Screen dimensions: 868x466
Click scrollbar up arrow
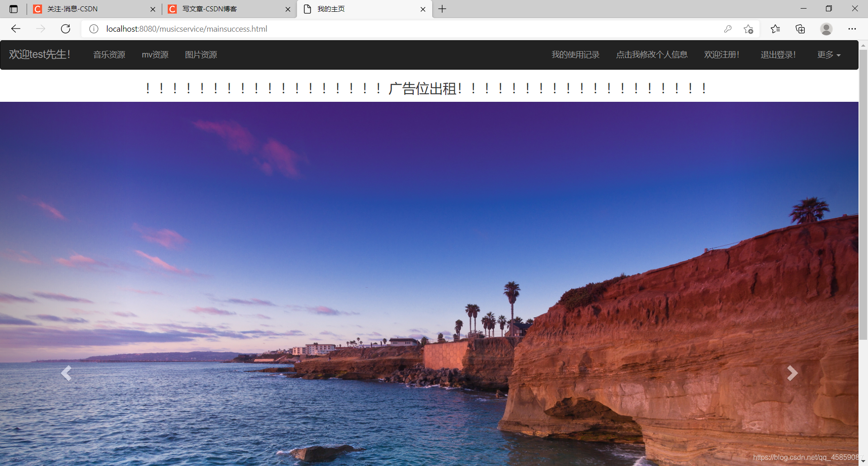(863, 45)
